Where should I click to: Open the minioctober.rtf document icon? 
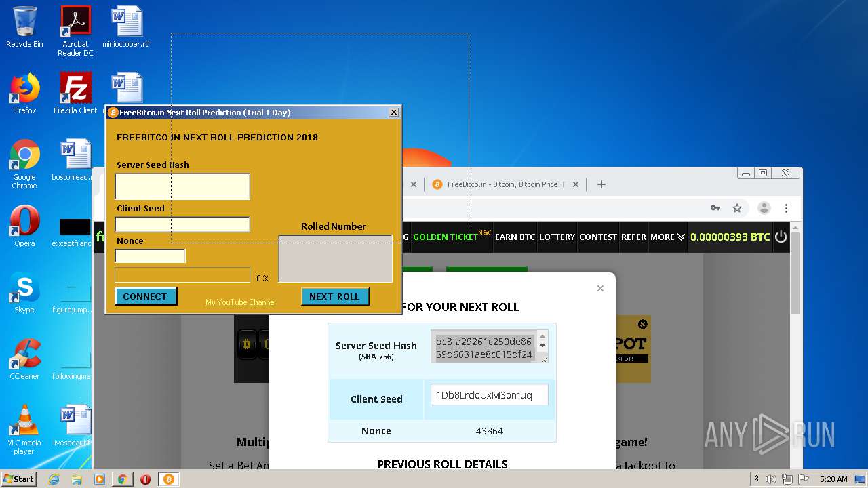[127, 27]
